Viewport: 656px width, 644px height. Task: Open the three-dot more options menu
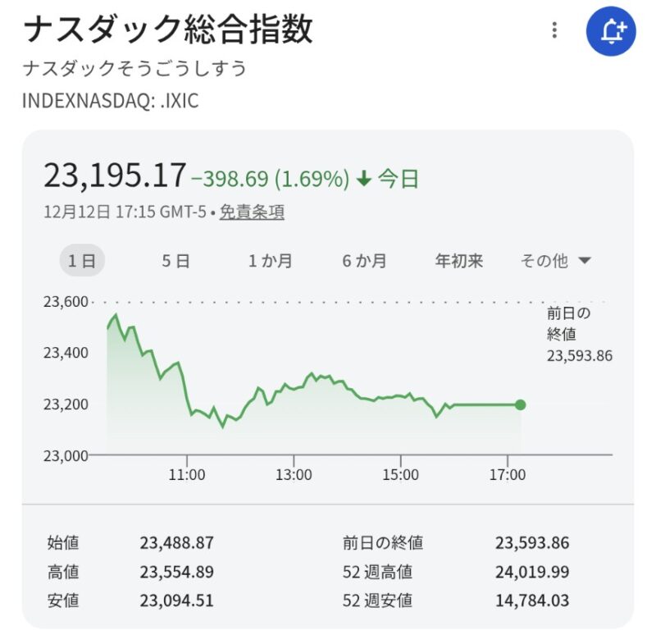click(555, 31)
